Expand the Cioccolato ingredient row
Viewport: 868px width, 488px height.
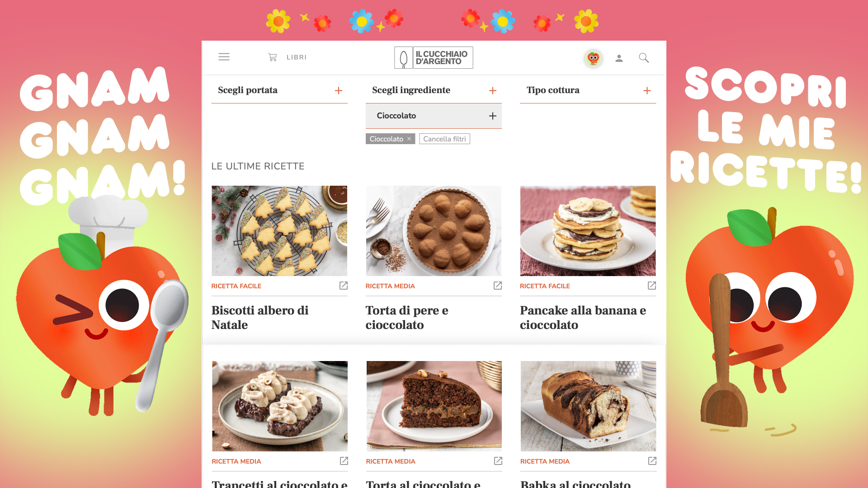point(434,116)
